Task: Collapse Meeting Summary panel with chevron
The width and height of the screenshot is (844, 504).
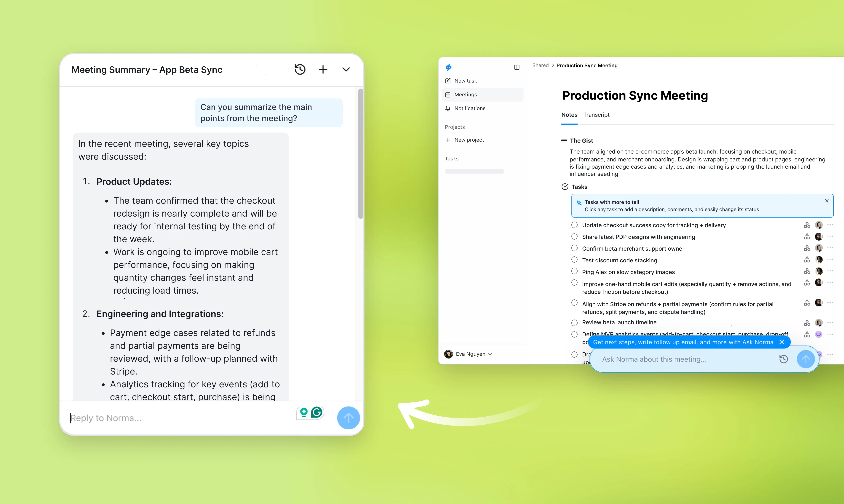Action: (x=346, y=70)
